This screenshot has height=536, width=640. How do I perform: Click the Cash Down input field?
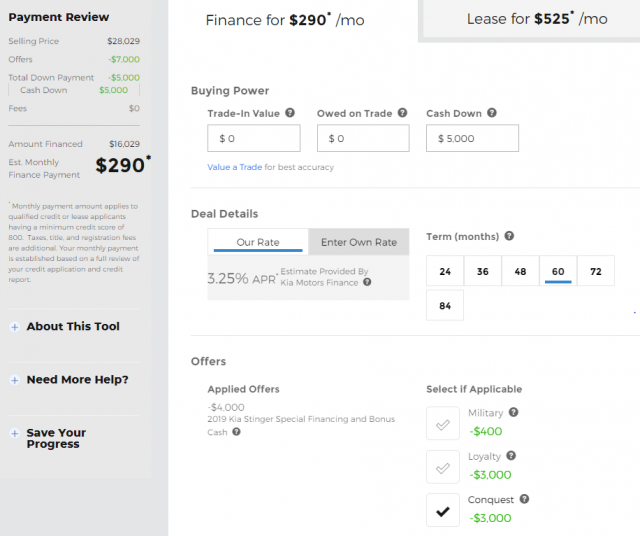pos(472,138)
